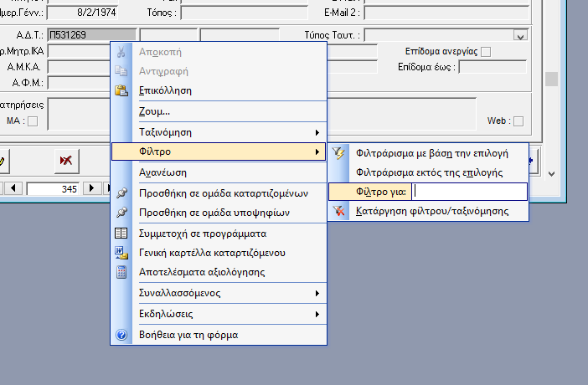
Task: Choose Φιλτράρισμα εκτός της επιλογής
Action: point(429,172)
